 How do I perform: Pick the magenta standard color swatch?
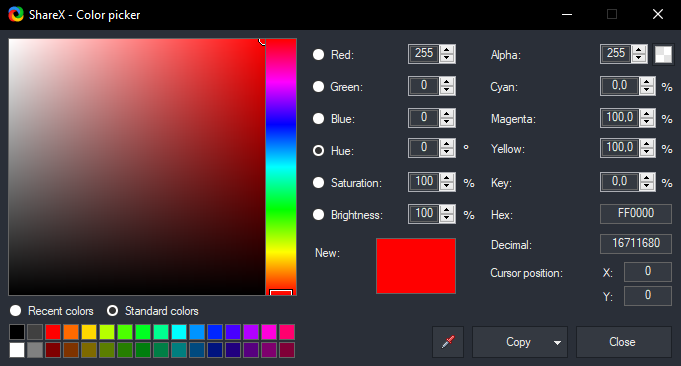coord(269,332)
